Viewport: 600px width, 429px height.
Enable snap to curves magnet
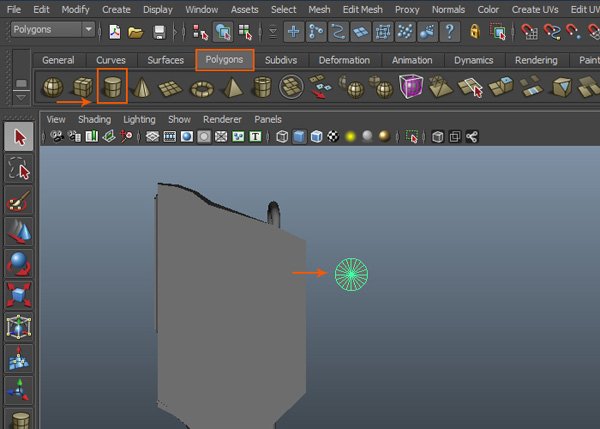552,32
